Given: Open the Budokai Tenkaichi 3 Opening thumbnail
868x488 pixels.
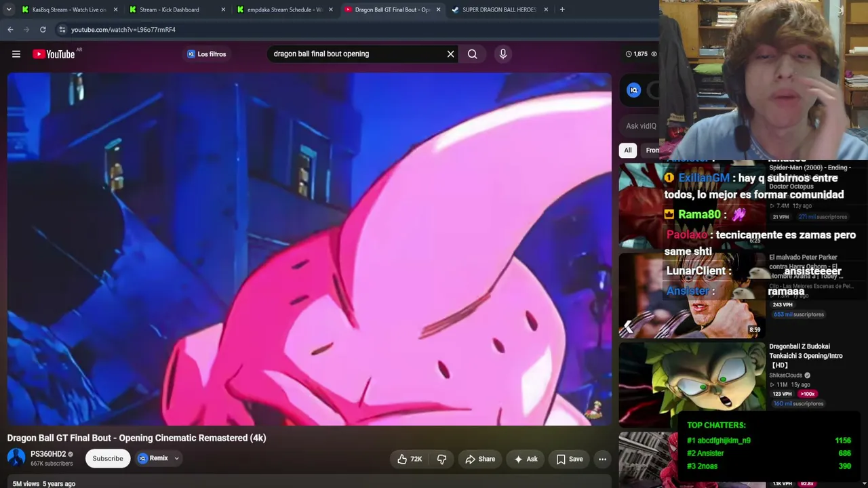Looking at the screenshot, I should [x=691, y=384].
